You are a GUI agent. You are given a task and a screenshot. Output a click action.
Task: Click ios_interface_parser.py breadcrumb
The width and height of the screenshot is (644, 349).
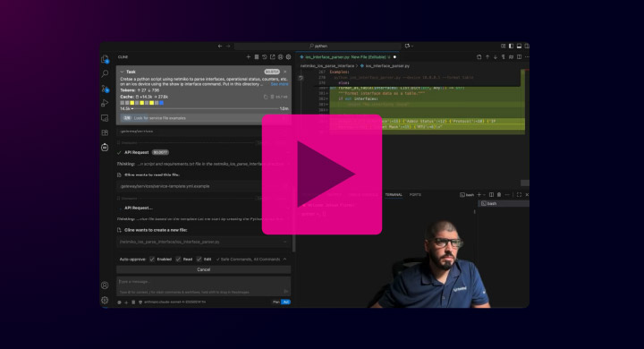pos(385,65)
